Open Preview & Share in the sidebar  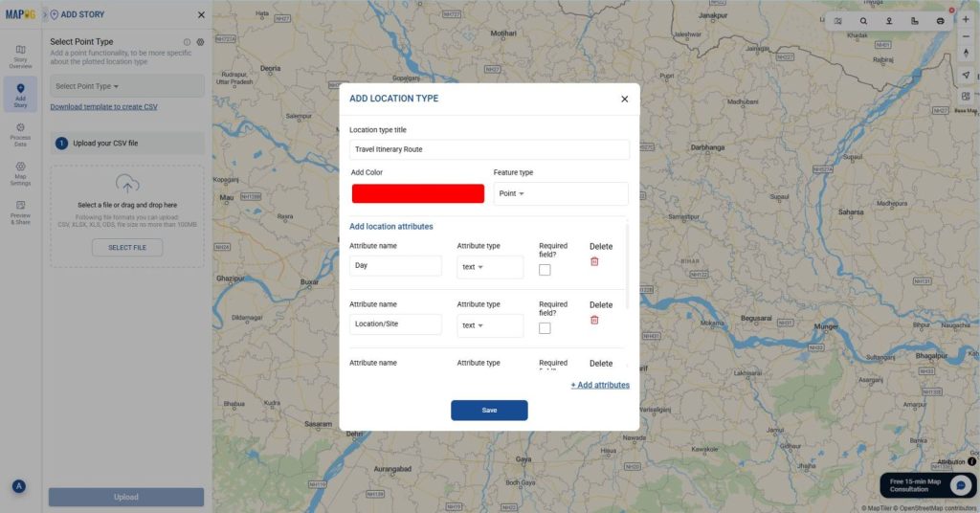tap(20, 212)
